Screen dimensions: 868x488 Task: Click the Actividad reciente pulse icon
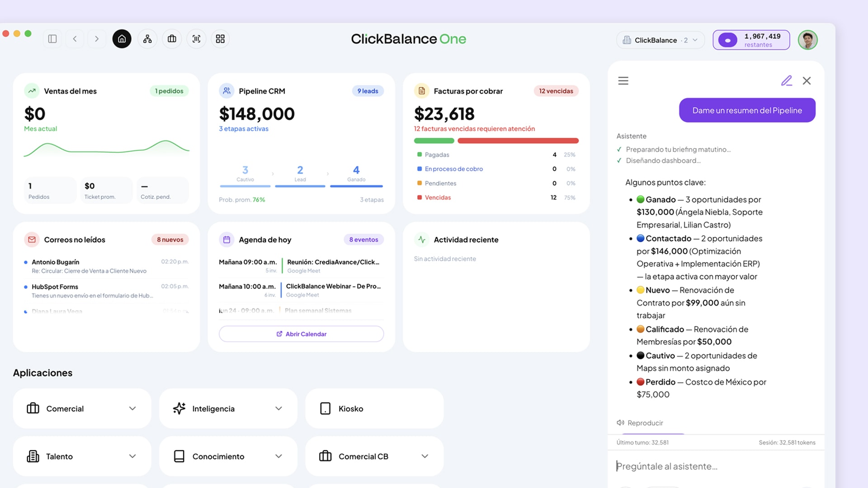tap(422, 239)
